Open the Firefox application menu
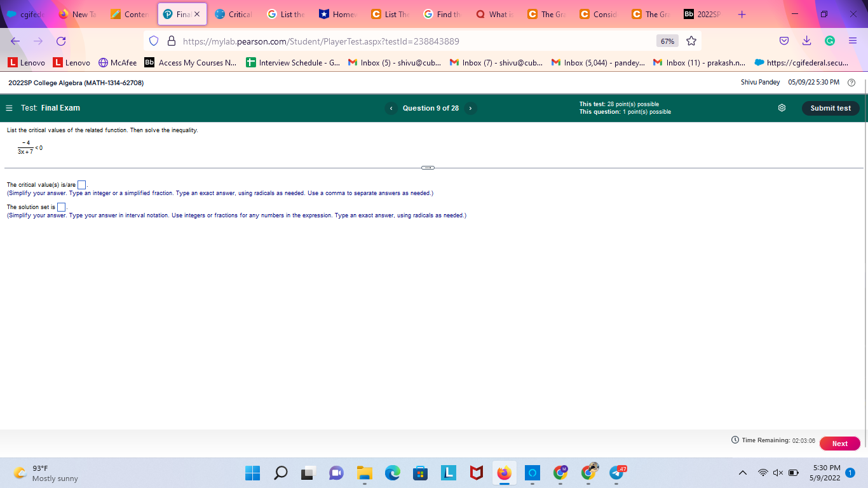The width and height of the screenshot is (868, 488). [852, 41]
